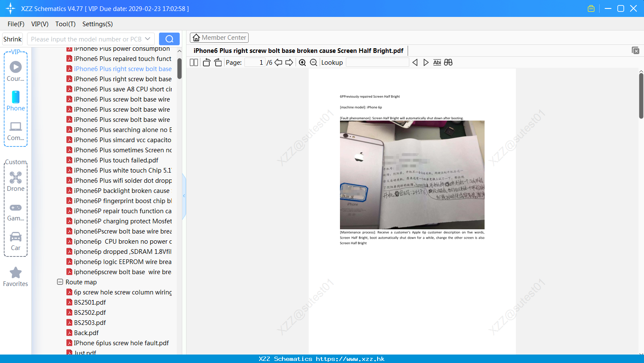The width and height of the screenshot is (644, 363).
Task: Close the open PDF tab panel icon
Action: [636, 50]
